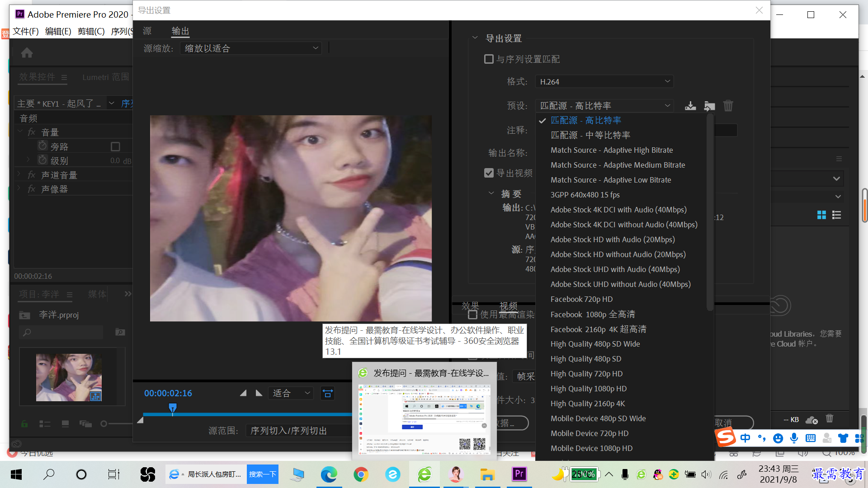Screen dimensions: 868x488
Task: Open Premiere Pro from the taskbar
Action: pos(519,474)
